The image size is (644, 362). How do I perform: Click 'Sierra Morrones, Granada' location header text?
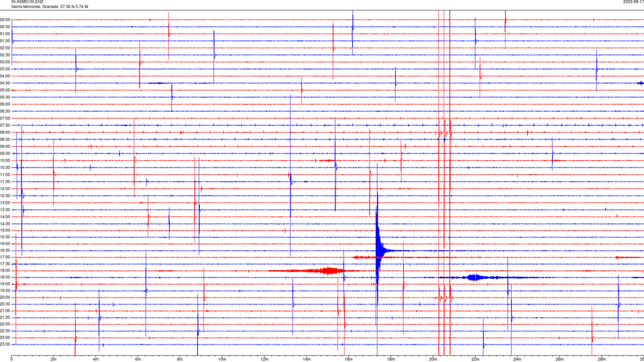coord(34,7)
